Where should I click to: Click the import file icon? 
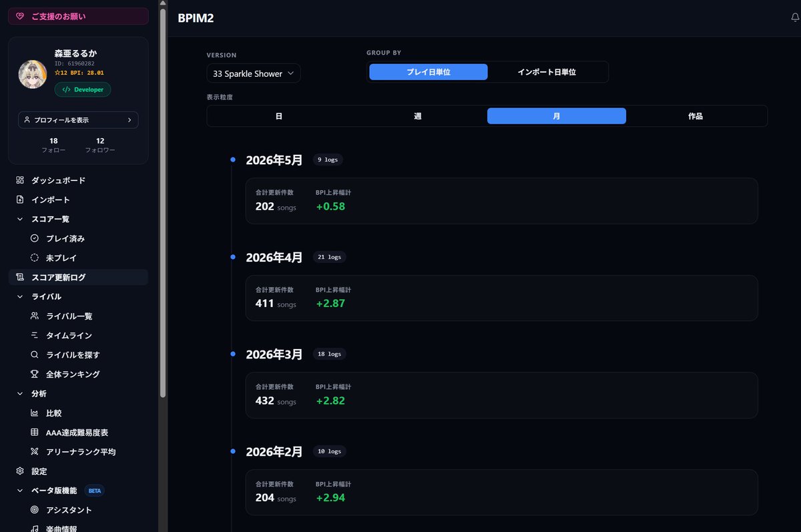click(x=20, y=200)
